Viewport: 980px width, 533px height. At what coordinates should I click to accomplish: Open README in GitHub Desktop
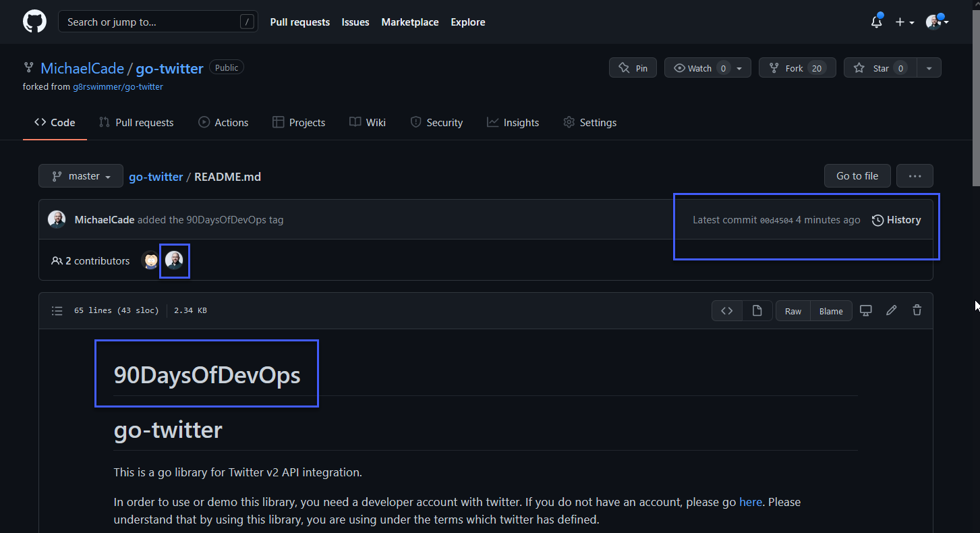pos(865,310)
